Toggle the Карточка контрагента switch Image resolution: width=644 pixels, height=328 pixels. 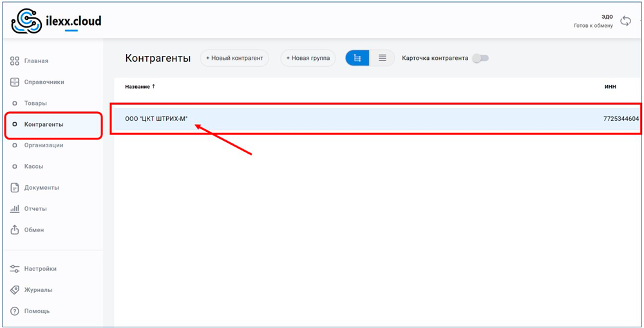[x=480, y=58]
